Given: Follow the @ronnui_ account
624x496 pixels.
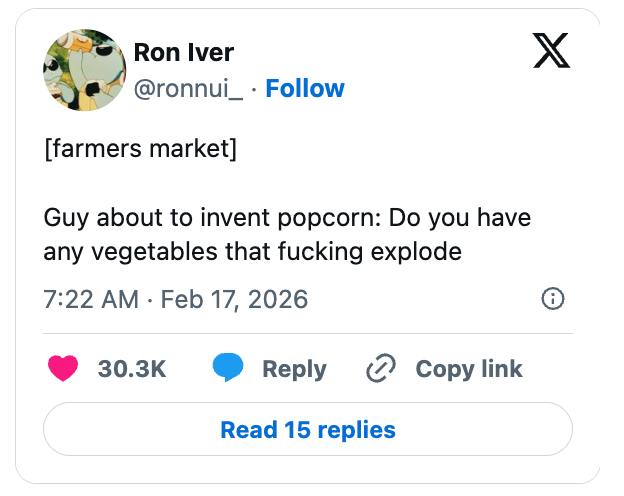Looking at the screenshot, I should click(x=305, y=88).
